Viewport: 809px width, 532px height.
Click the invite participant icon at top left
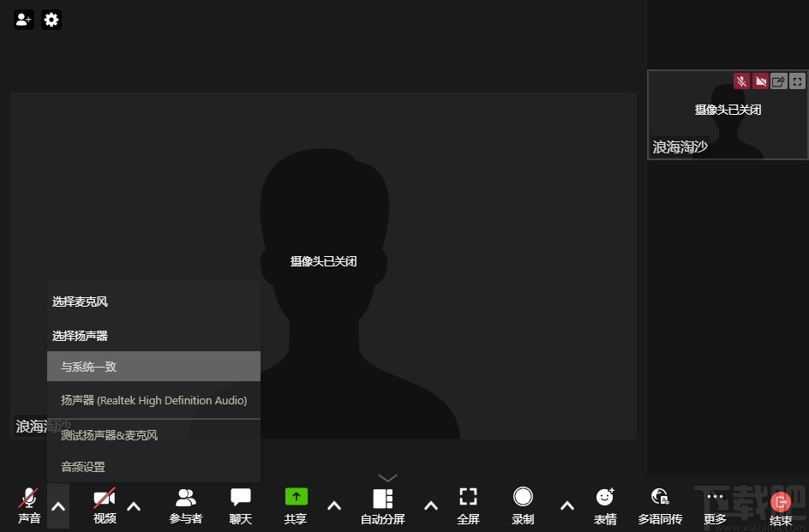[24, 19]
